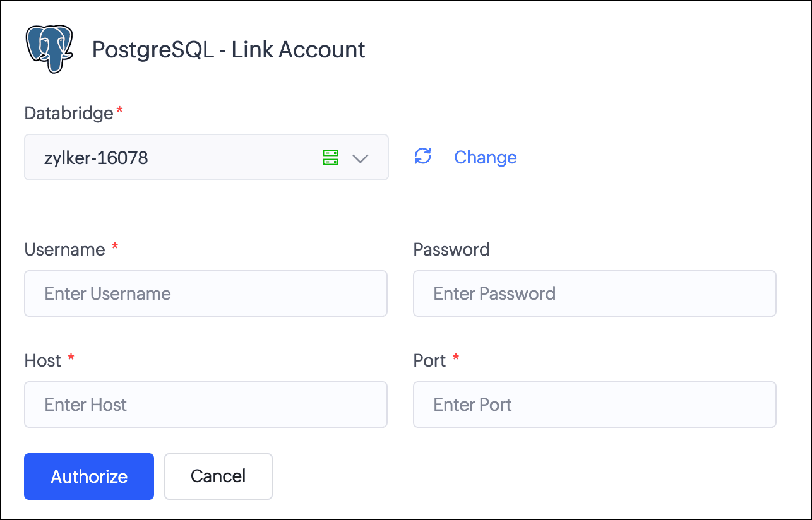This screenshot has width=812, height=520.
Task: Click the PostgreSQL elephant logo
Action: [49, 49]
